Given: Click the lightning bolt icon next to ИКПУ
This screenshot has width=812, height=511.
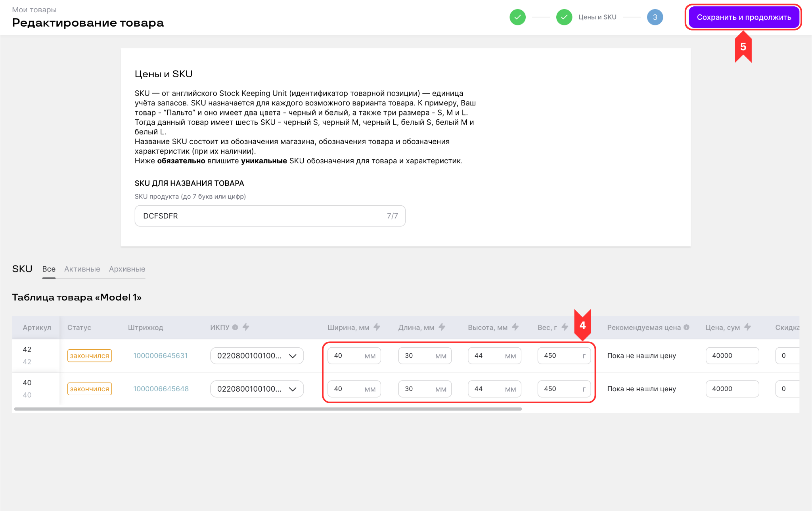Looking at the screenshot, I should pos(246,327).
